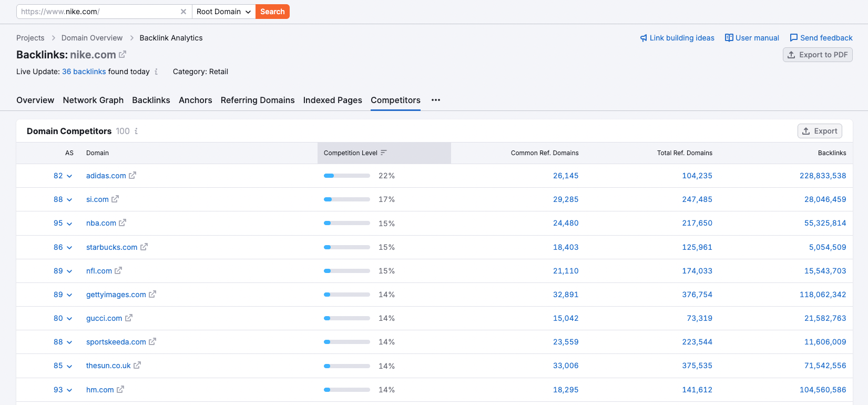
Task: Open the 36 backlinks link
Action: [x=84, y=72]
